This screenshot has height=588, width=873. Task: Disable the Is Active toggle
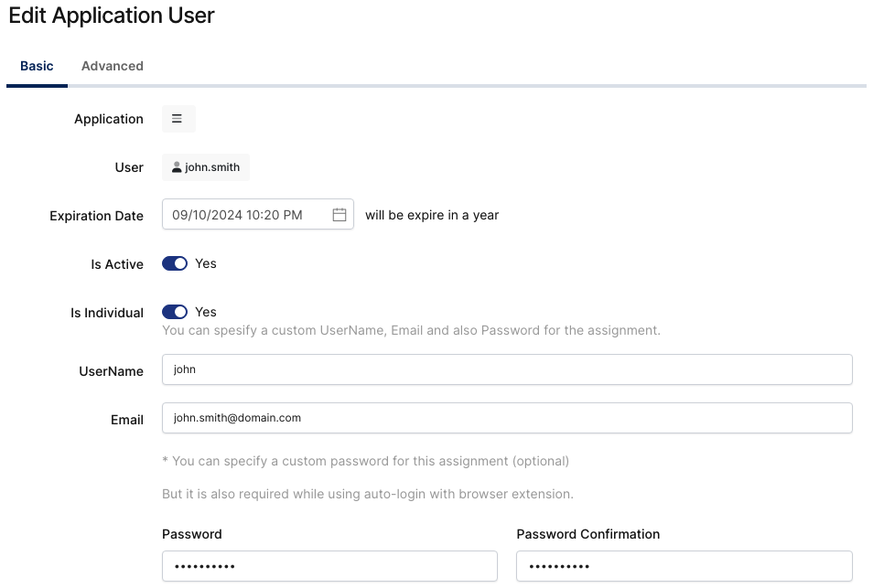click(175, 263)
